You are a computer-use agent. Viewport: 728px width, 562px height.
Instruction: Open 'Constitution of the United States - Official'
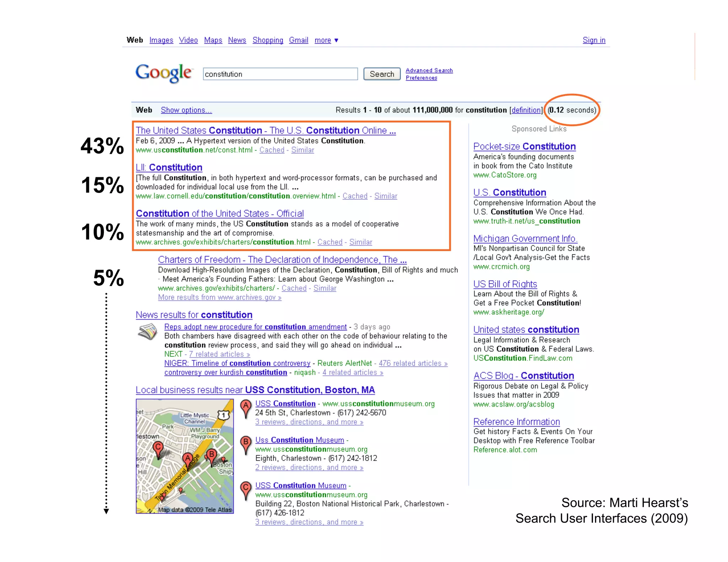(x=220, y=214)
